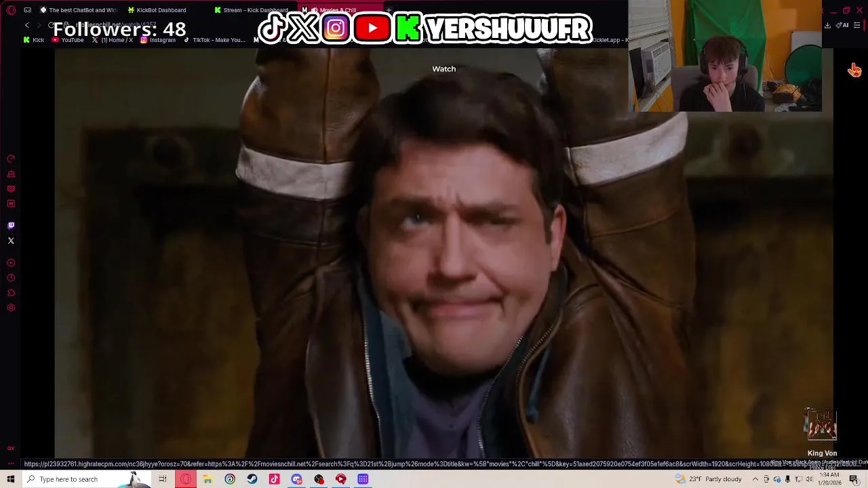The width and height of the screenshot is (868, 488).
Task: Open the Windows notification center icon
Action: [x=854, y=479]
